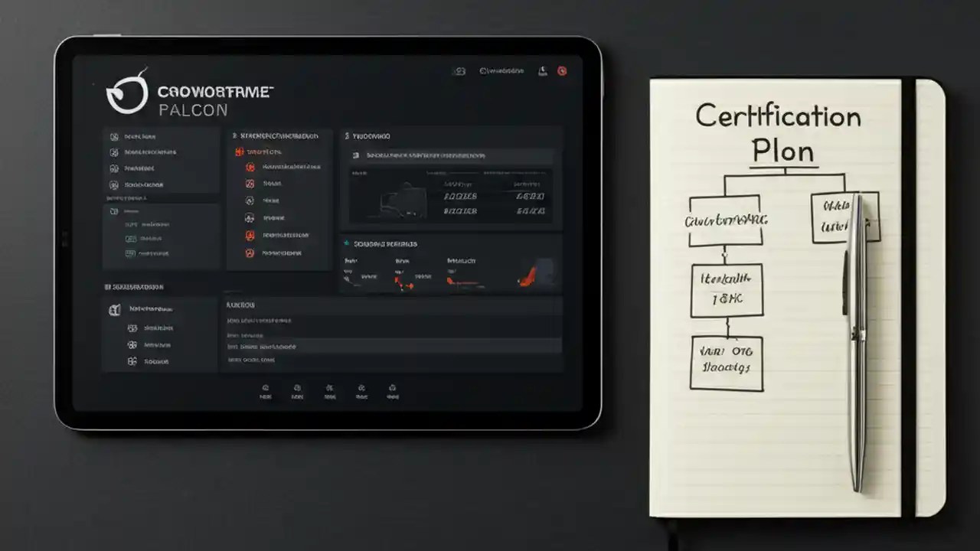Select the red malware detection icon in the center panel
The height and width of the screenshot is (551, 980).
(x=251, y=167)
